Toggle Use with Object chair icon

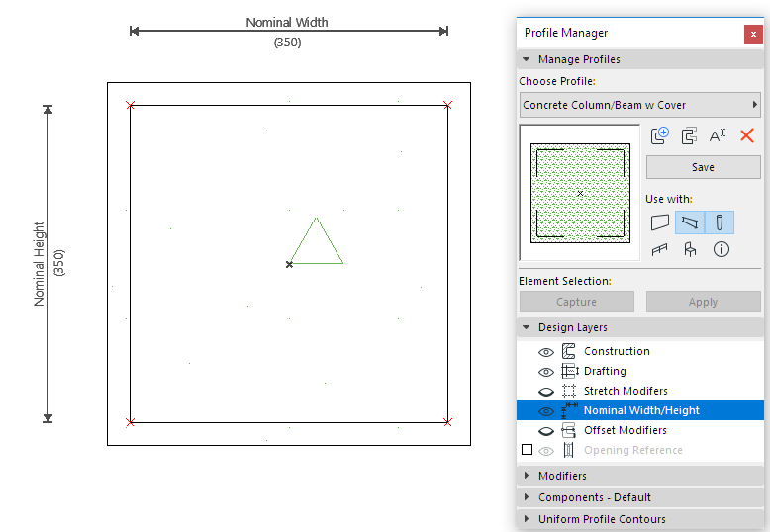[x=690, y=250]
